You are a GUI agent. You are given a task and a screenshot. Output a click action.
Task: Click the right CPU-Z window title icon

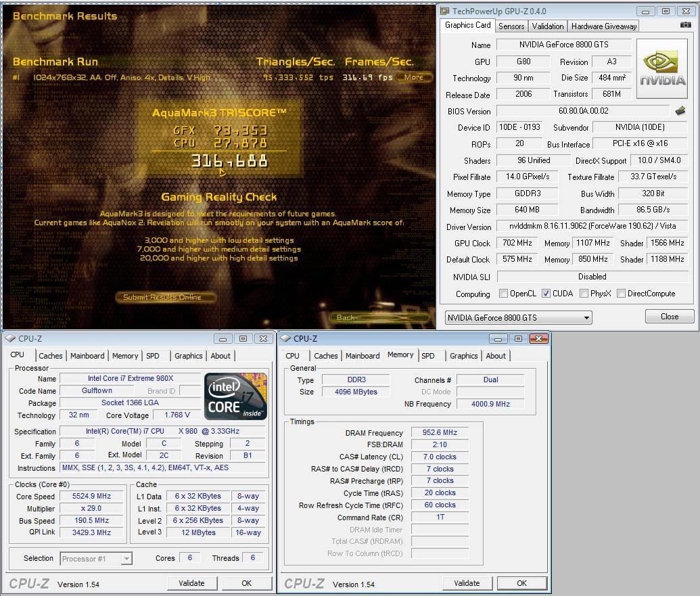pyautogui.click(x=285, y=339)
